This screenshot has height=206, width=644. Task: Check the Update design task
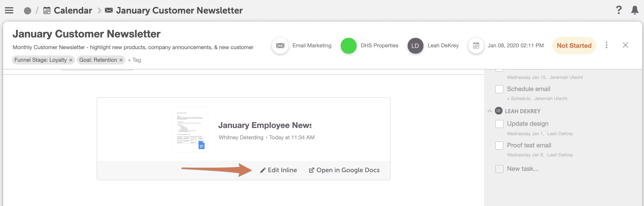pyautogui.click(x=499, y=124)
